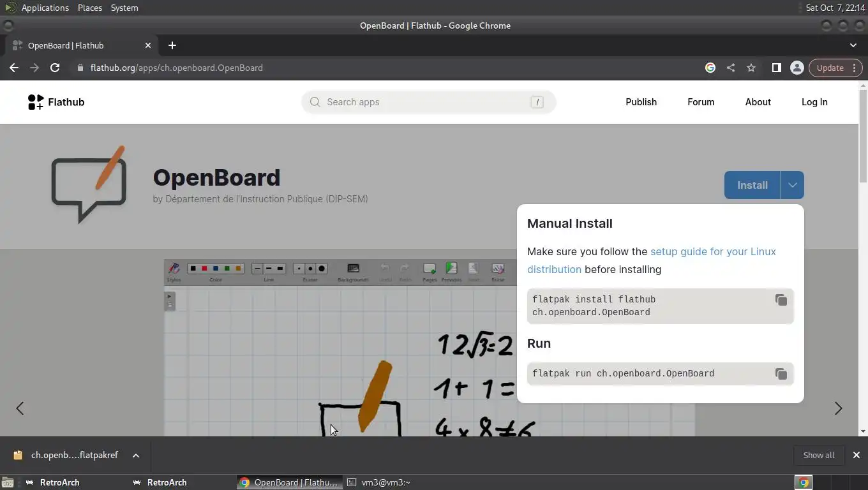Go to Flathub home logo
Viewport: 868px width, 490px height.
click(x=56, y=102)
